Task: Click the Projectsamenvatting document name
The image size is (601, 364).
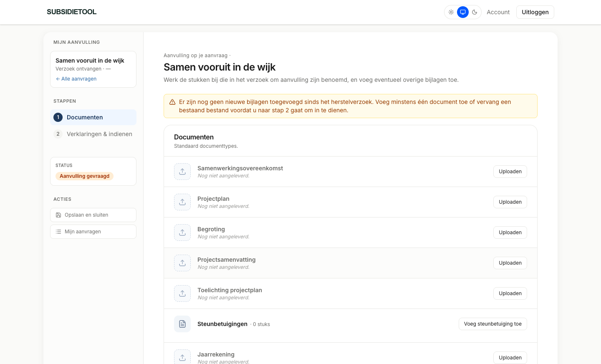Action: click(226, 260)
